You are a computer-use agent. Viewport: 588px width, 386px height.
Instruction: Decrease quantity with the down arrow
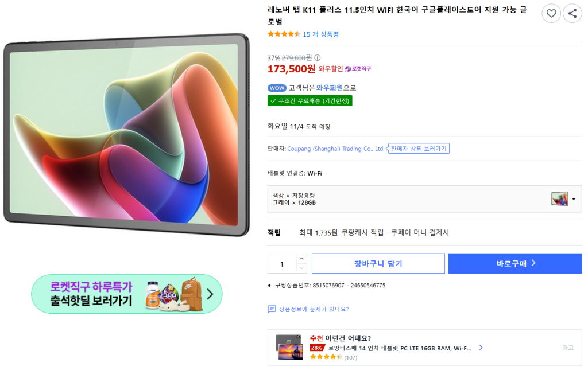(301, 268)
